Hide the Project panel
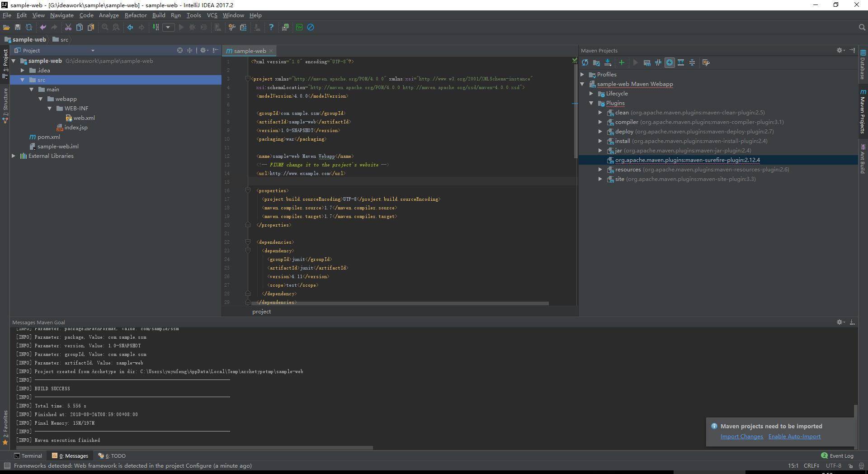This screenshot has height=474, width=868. pyautogui.click(x=216, y=50)
